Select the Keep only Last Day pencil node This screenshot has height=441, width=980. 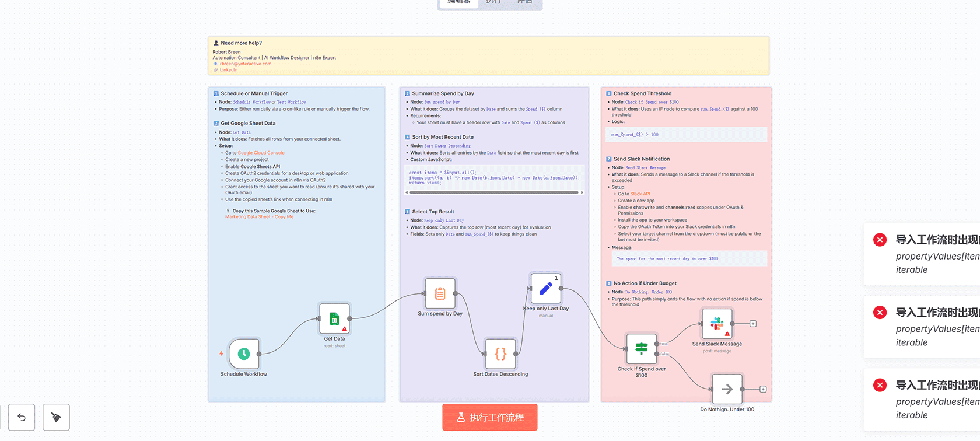[545, 288]
